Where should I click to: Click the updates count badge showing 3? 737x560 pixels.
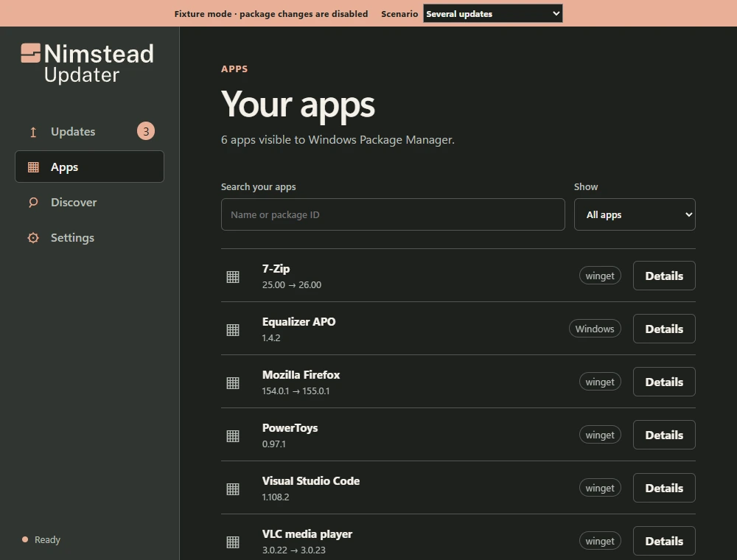(x=146, y=131)
